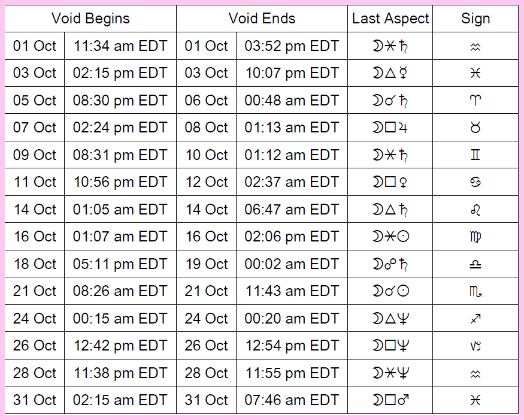Click Moon square Mars aspect for 31 Oct

click(x=390, y=400)
